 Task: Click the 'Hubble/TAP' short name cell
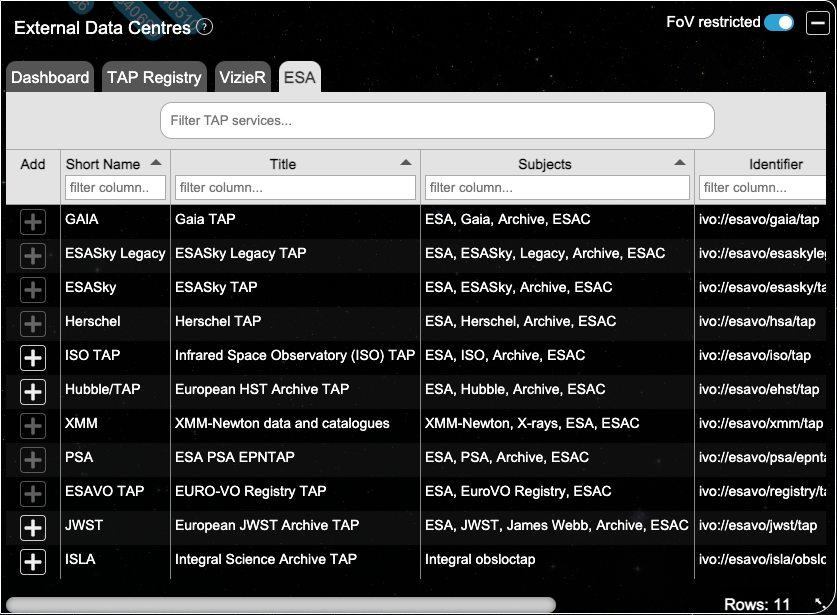click(115, 389)
